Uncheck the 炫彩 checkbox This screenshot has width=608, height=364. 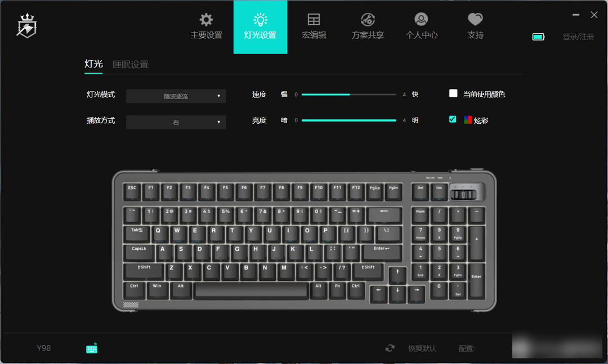coord(453,119)
